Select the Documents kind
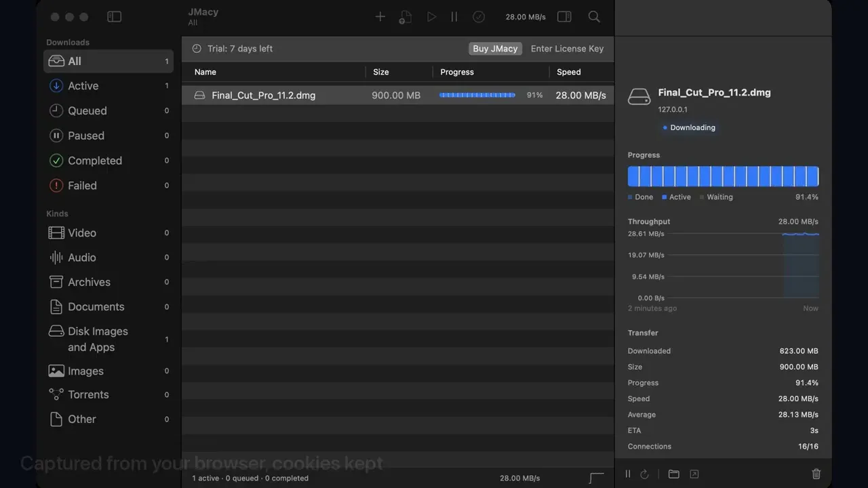The height and width of the screenshot is (488, 868). pos(108,306)
